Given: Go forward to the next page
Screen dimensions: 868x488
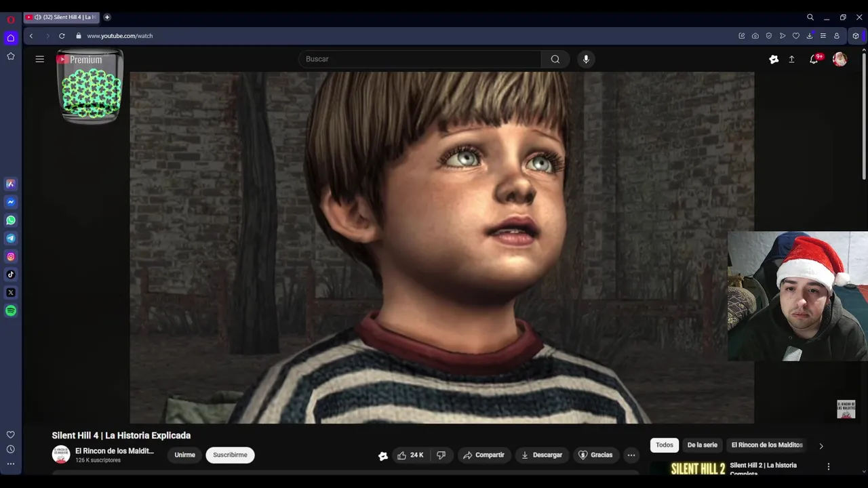Looking at the screenshot, I should (x=47, y=36).
